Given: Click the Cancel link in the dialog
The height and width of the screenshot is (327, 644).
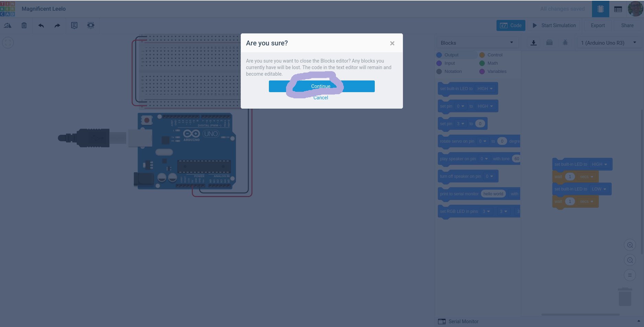Looking at the screenshot, I should tap(321, 98).
